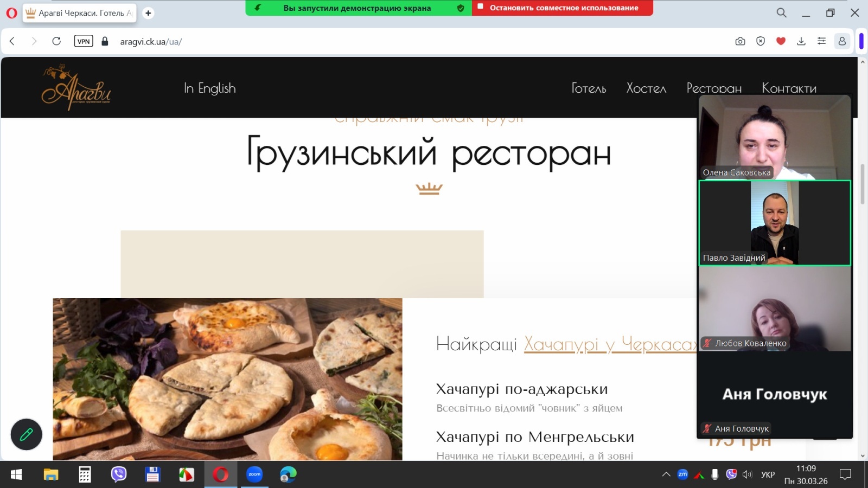Open a new tab with plus button

[x=148, y=13]
